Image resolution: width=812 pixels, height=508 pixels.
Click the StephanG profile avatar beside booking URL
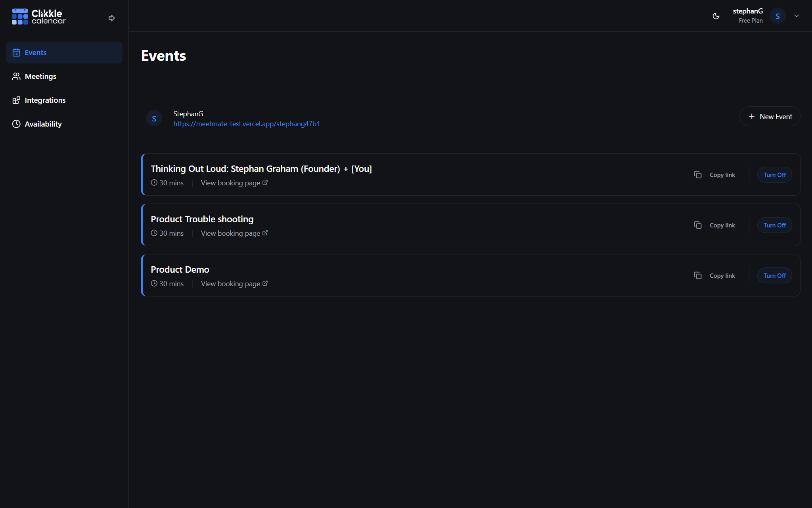[154, 118]
